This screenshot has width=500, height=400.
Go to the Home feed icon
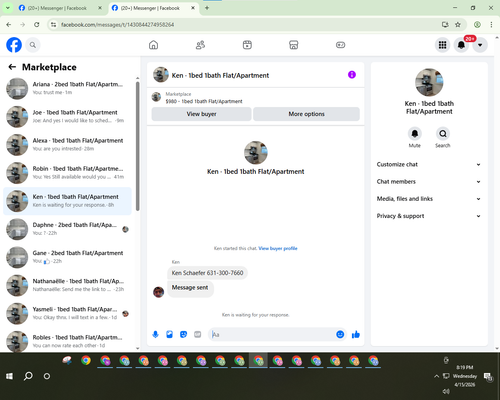click(x=153, y=45)
